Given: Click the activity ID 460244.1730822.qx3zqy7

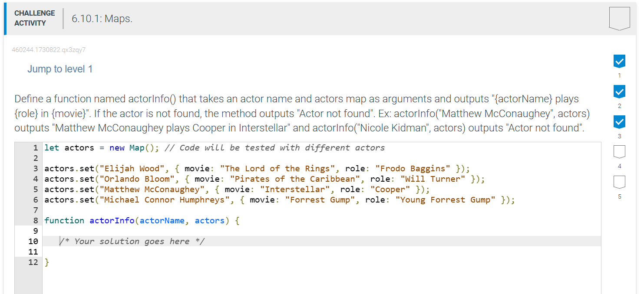Looking at the screenshot, I should coord(48,50).
